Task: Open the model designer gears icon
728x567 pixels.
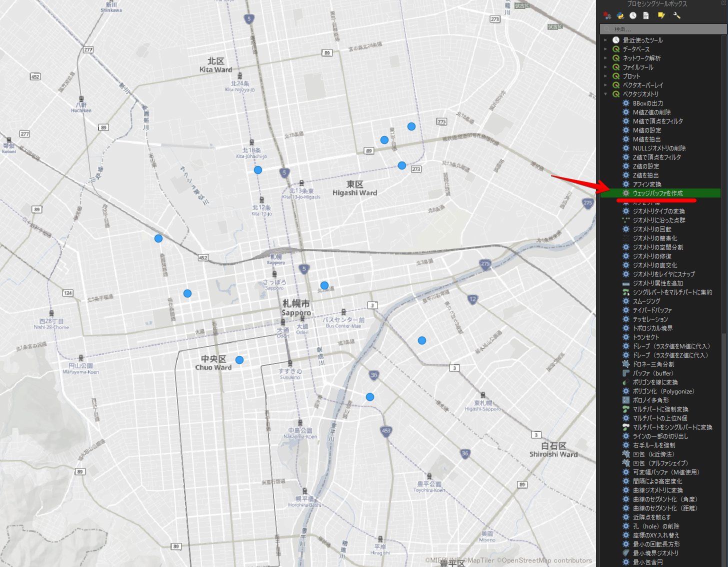Action: [607, 15]
